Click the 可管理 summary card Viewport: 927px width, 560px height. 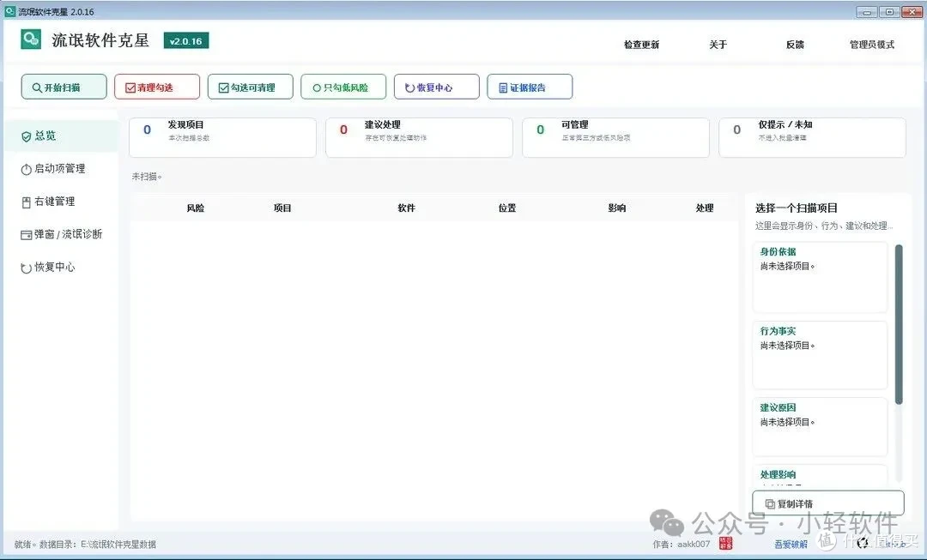[x=615, y=137]
